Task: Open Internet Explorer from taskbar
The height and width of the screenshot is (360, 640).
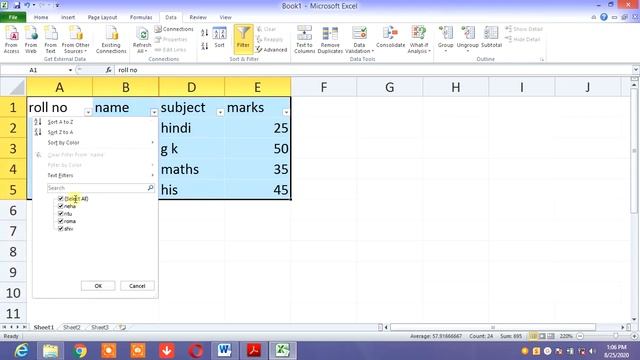Action: [20, 351]
